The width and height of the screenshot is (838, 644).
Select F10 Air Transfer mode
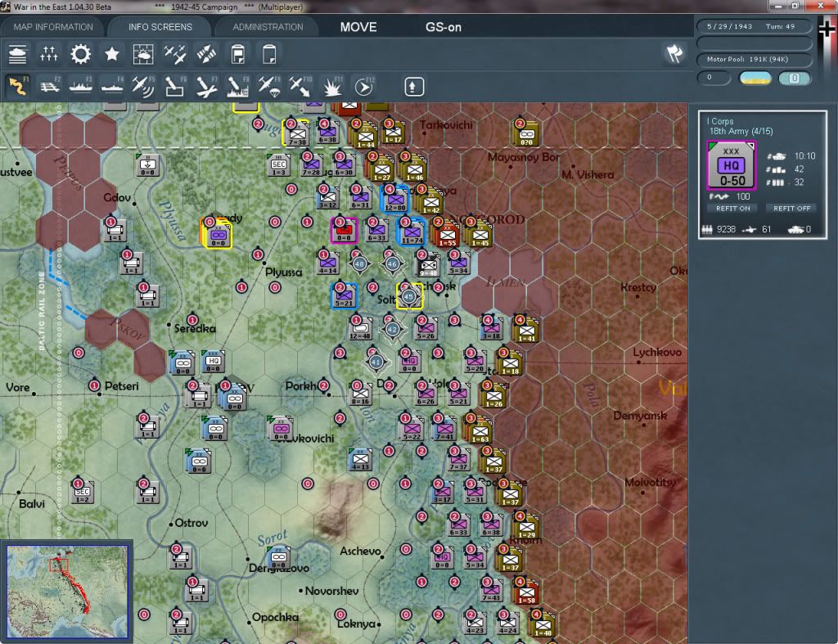point(300,87)
